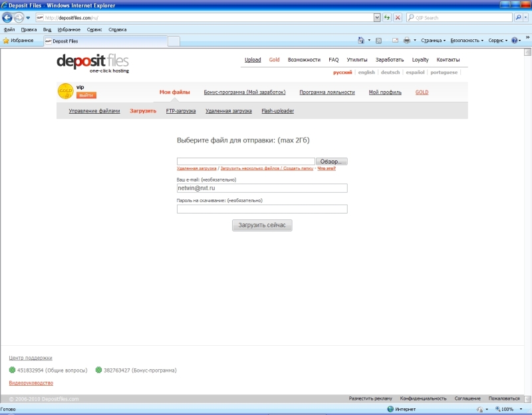This screenshot has height=415, width=532.
Task: Open the search provider dropdown arrow
Action: (x=525, y=18)
